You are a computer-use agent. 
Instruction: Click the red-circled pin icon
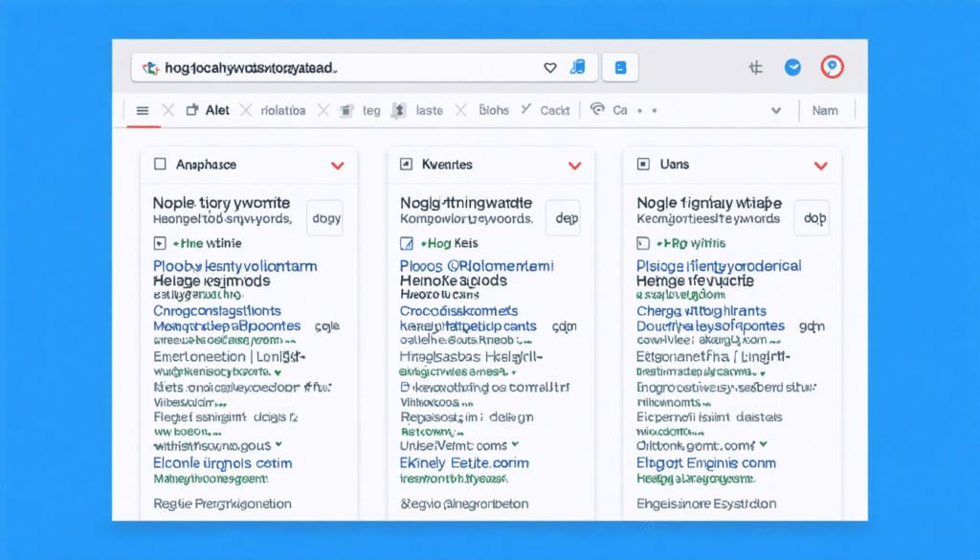(832, 67)
